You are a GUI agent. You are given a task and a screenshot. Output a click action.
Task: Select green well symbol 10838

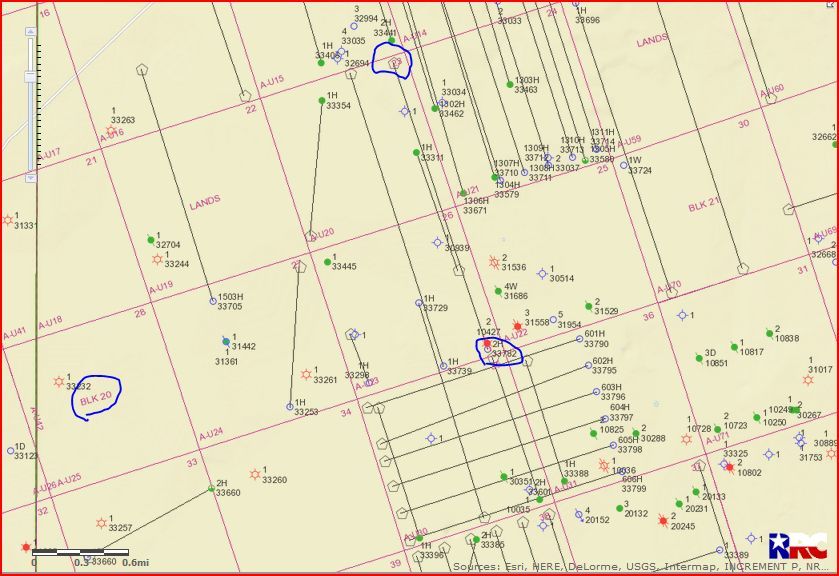pos(769,334)
